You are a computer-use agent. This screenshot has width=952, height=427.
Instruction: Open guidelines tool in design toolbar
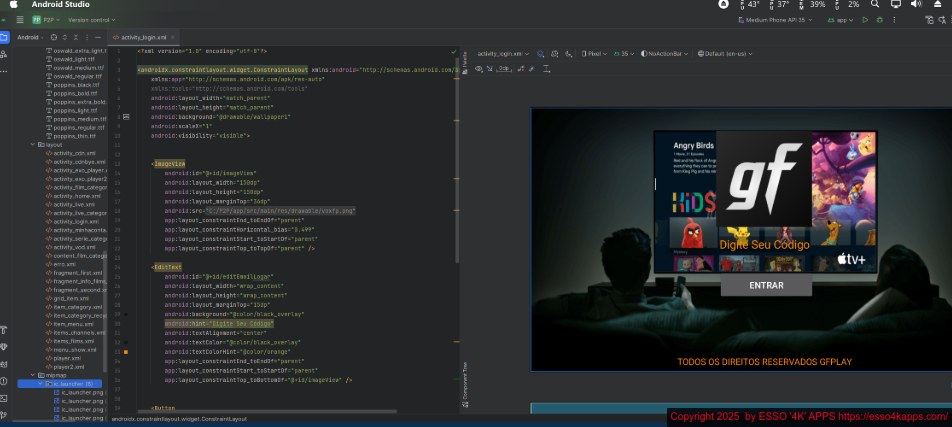[546, 69]
